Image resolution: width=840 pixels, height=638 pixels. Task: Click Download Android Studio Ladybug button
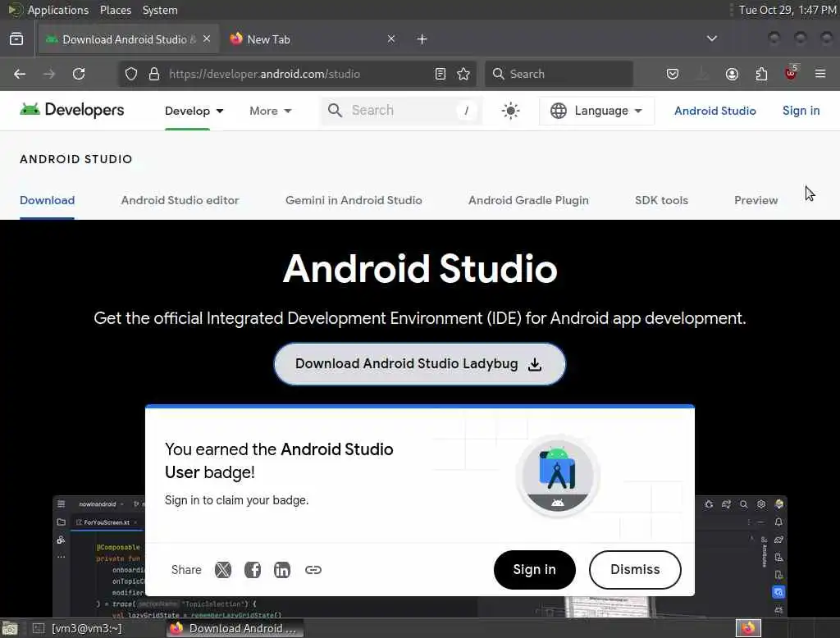click(419, 364)
